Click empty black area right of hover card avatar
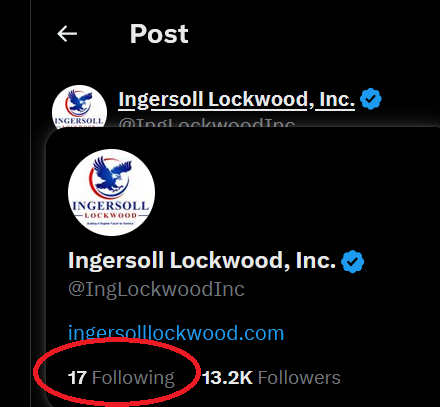440x407 pixels. coord(293,193)
